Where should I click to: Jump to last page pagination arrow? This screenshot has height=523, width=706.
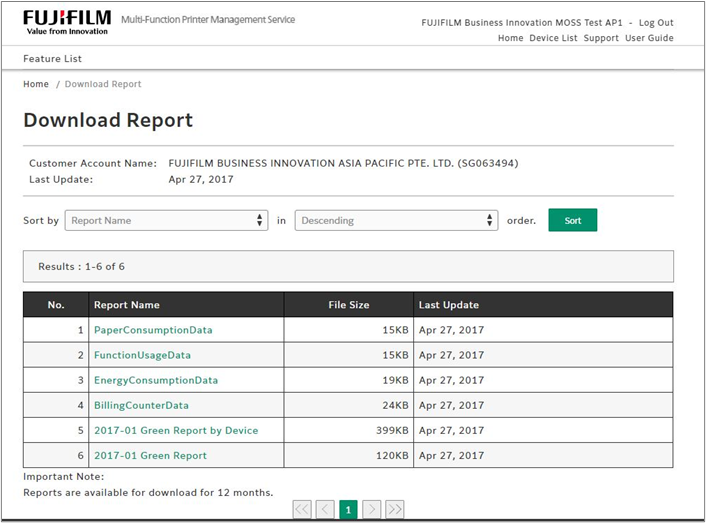point(394,510)
